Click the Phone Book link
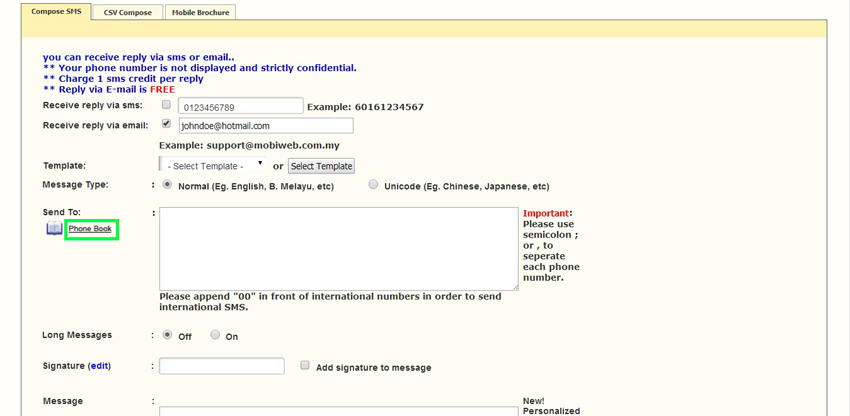850x416 pixels. [90, 229]
